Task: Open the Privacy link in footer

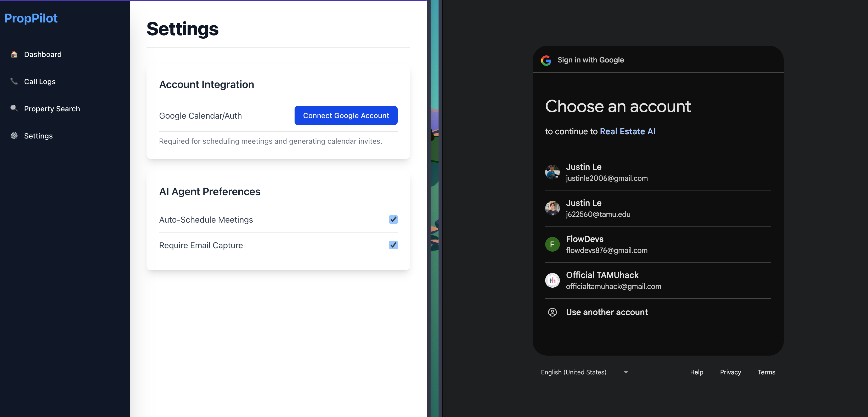Action: (x=730, y=372)
